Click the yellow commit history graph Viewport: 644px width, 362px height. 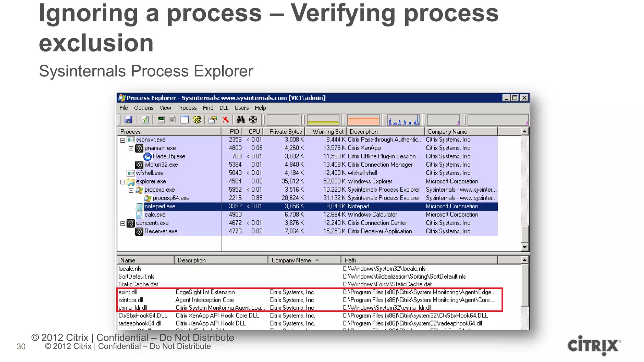(x=323, y=120)
